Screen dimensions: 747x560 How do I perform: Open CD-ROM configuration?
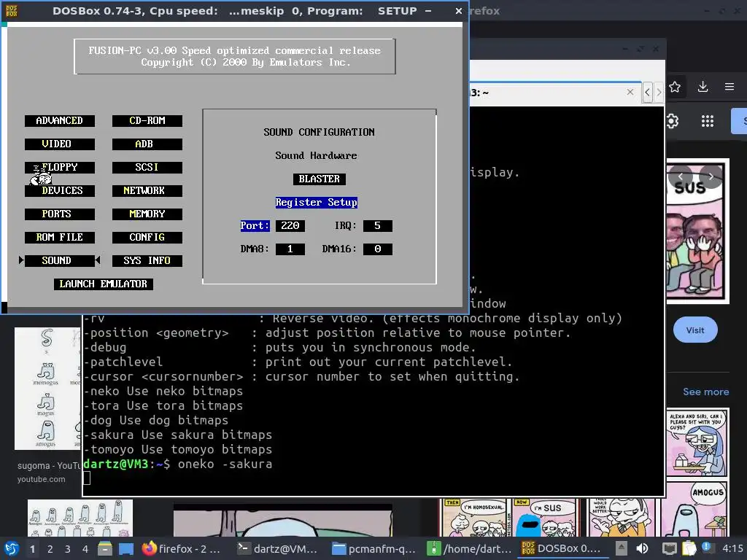click(147, 121)
